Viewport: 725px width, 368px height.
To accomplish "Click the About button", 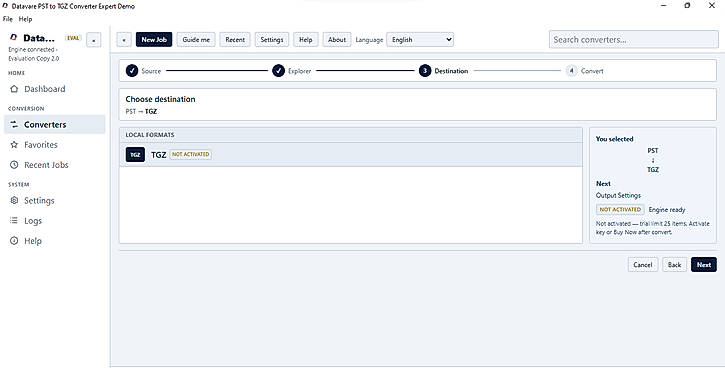I will [x=337, y=40].
